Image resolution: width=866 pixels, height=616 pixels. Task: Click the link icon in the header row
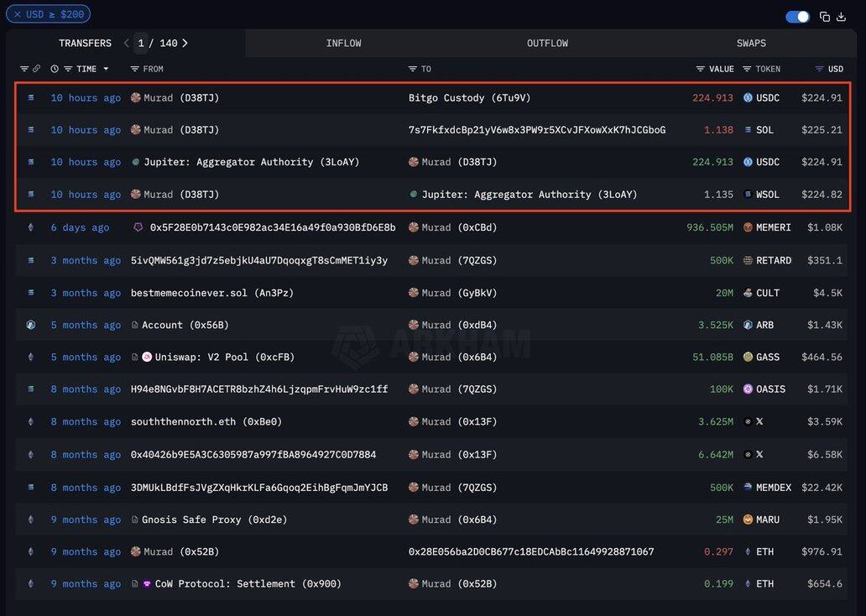click(37, 69)
